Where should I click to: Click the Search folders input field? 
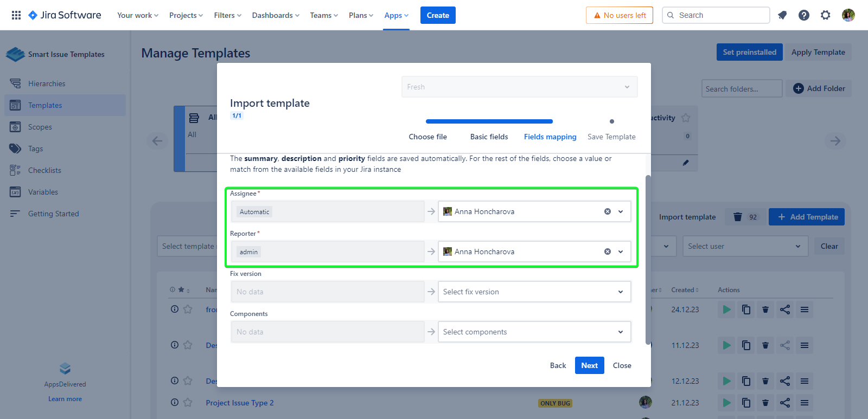click(x=741, y=89)
